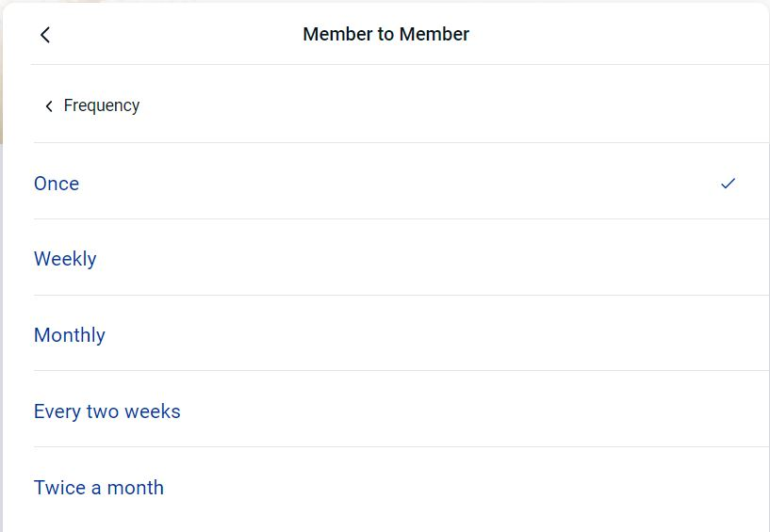Click the checkmark on the Once row
This screenshot has height=532, width=770.
point(728,184)
